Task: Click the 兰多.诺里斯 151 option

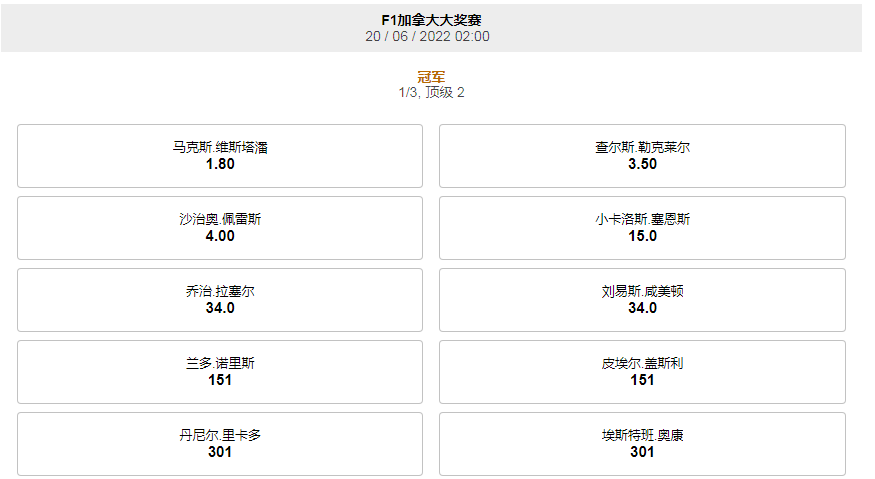Action: click(220, 372)
